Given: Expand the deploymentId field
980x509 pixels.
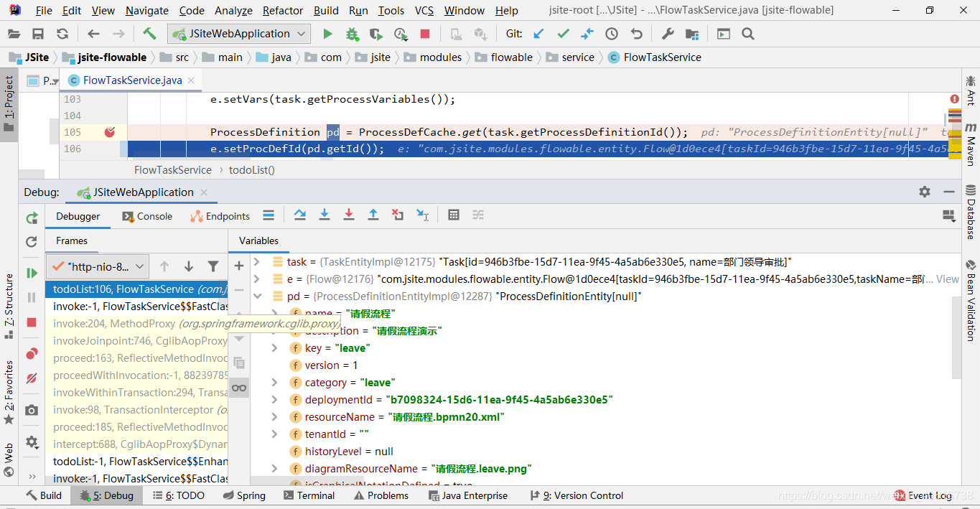Looking at the screenshot, I should click(274, 400).
